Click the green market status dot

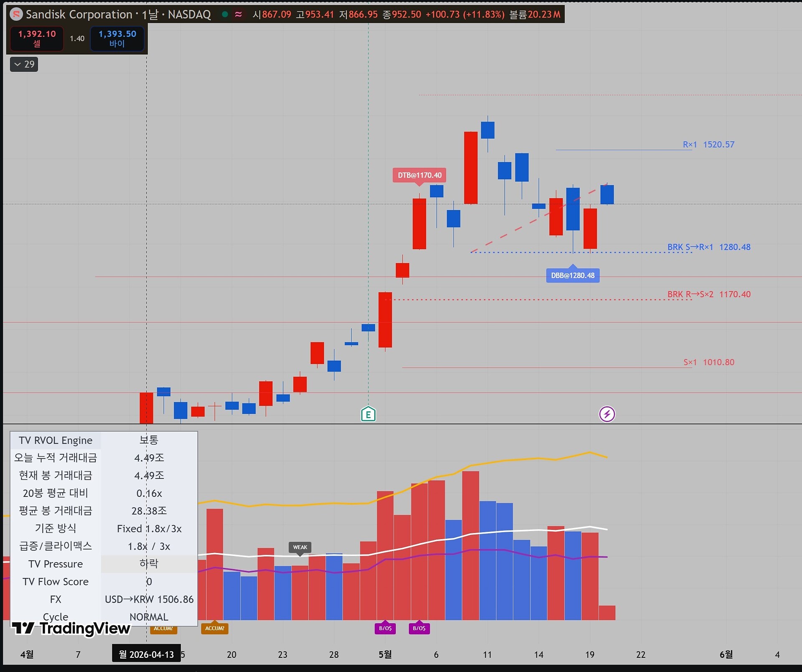[225, 15]
